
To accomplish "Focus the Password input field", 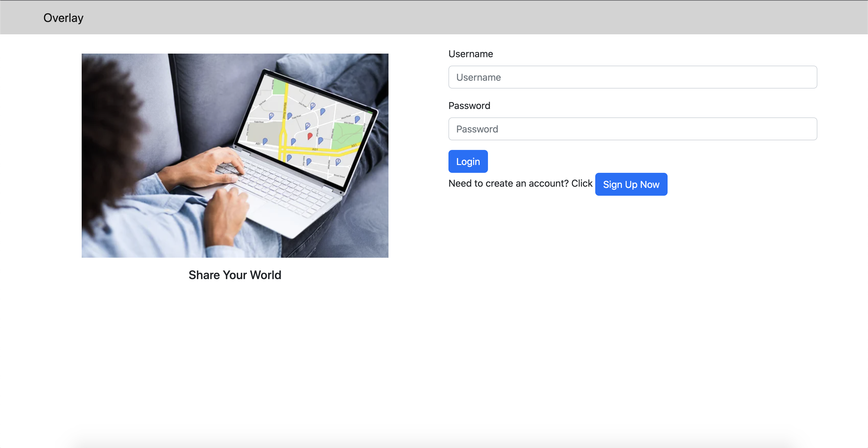I will tap(632, 129).
